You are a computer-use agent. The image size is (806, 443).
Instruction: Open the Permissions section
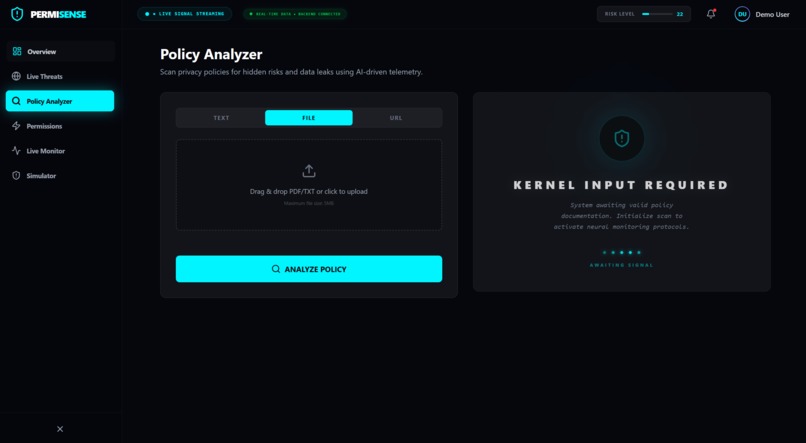60,126
